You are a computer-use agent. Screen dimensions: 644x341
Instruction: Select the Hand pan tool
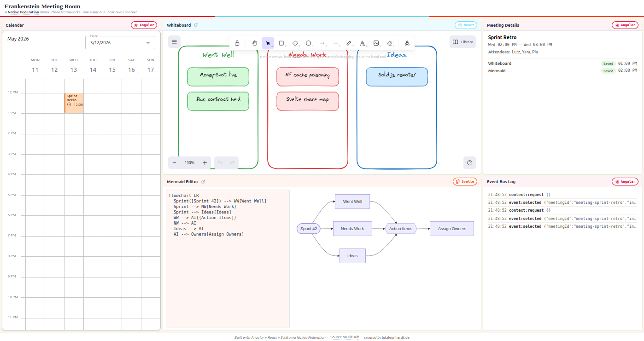[254, 43]
